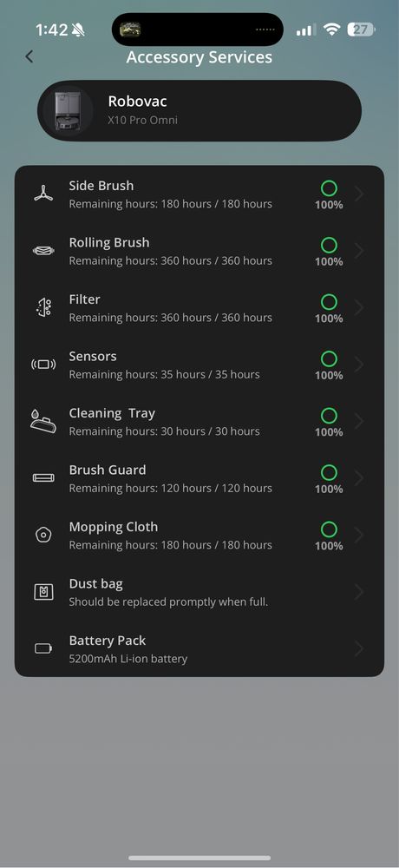The image size is (399, 868).
Task: Open the Rolling Brush entry
Action: pos(199,251)
